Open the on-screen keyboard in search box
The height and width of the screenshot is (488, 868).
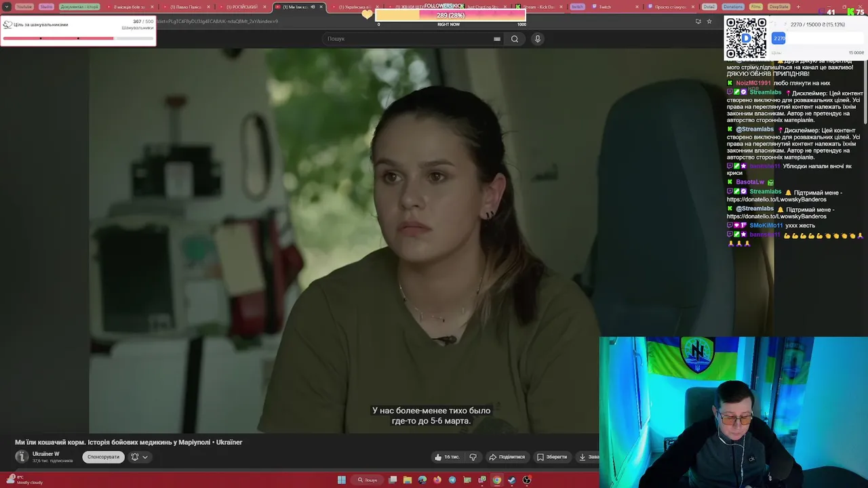click(x=497, y=39)
